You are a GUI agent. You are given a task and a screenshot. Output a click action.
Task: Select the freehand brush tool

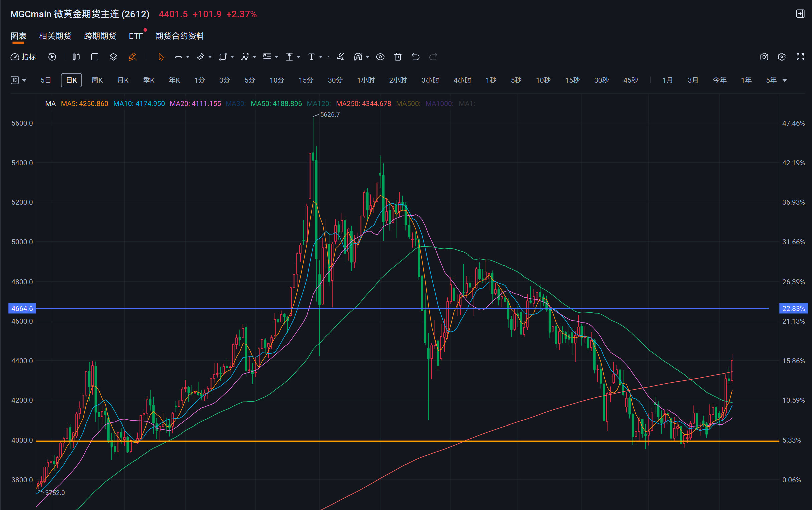coord(340,57)
